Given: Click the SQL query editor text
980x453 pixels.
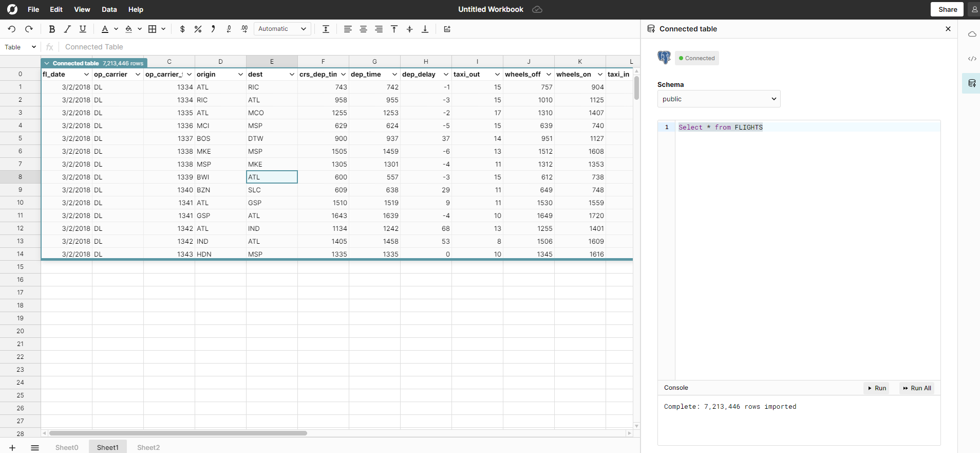Looking at the screenshot, I should point(720,128).
